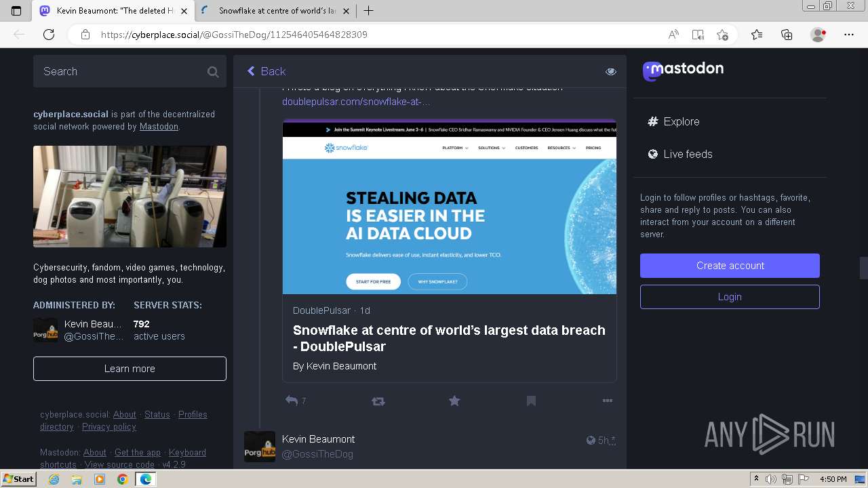Boost the Snowflake post
Viewport: 868px width, 488px height.
(x=378, y=401)
